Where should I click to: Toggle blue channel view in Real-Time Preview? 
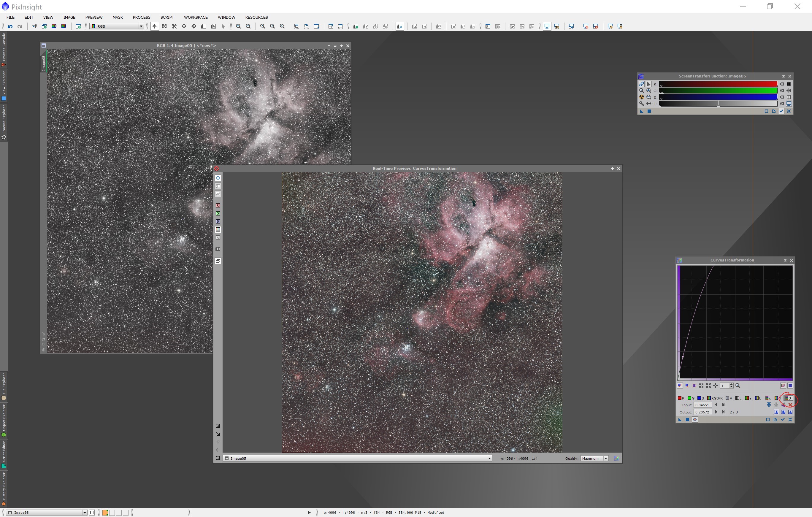coord(218,222)
